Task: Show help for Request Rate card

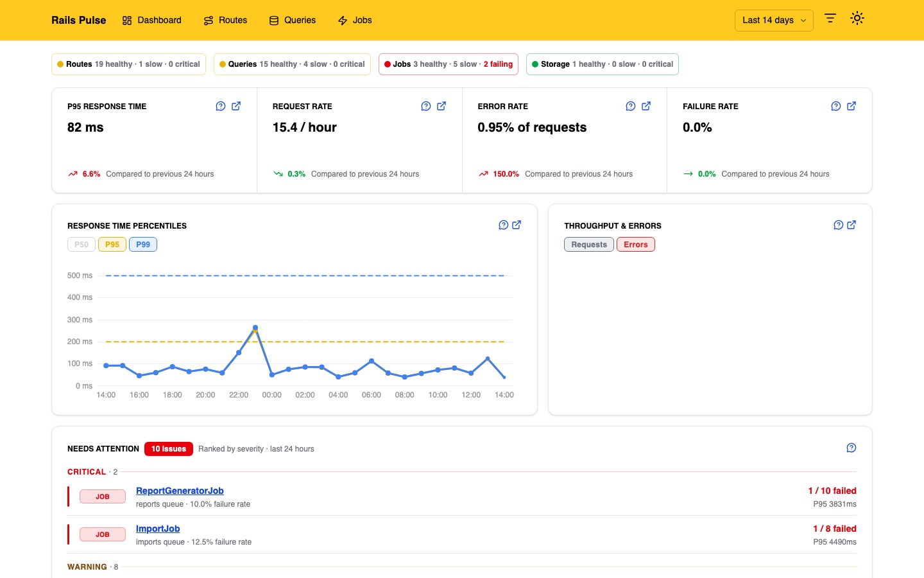Action: pos(426,106)
